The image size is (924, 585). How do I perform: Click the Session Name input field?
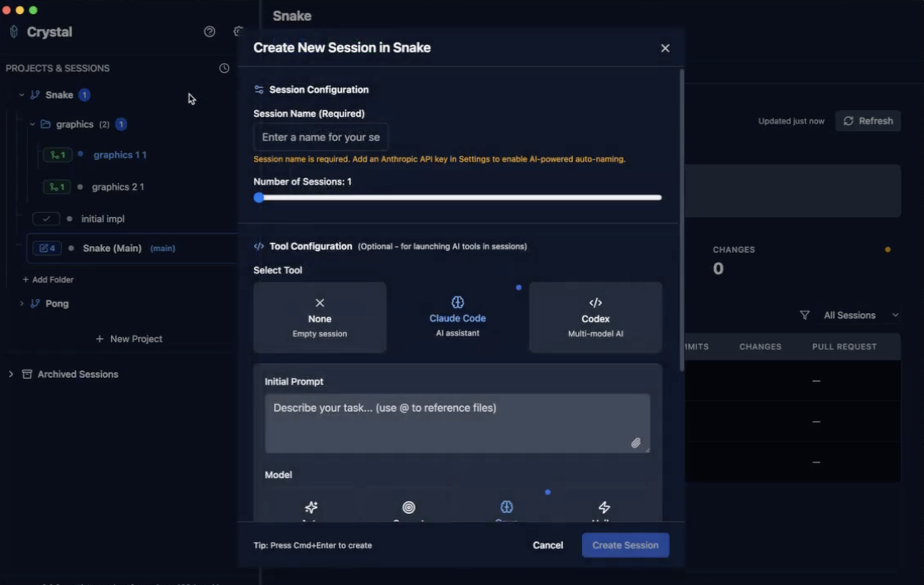(320, 137)
